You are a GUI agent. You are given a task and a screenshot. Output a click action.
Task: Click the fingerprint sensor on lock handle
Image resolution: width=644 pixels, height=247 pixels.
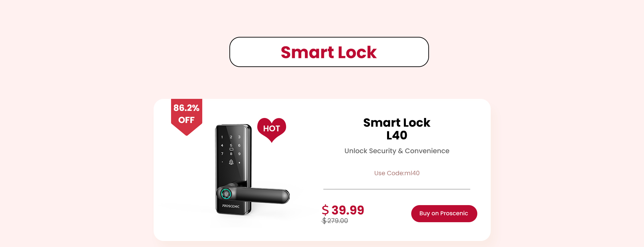point(226,194)
